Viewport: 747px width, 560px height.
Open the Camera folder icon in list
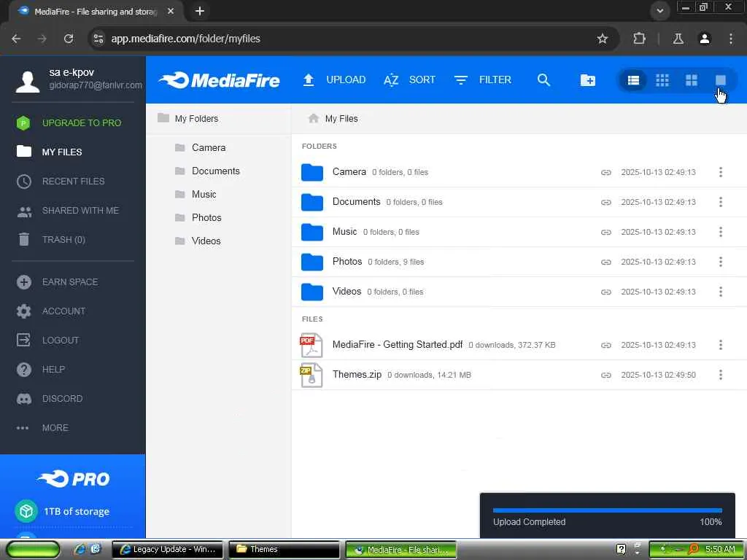click(312, 172)
